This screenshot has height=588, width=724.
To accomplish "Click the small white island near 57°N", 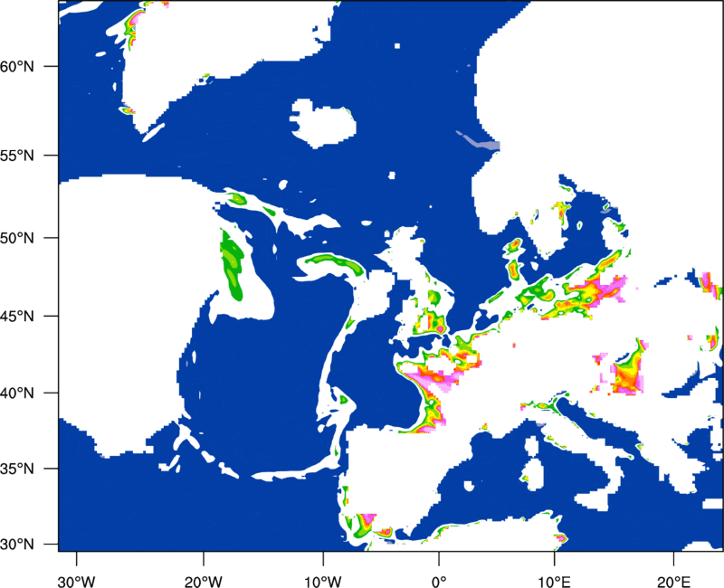I will coord(325,123).
